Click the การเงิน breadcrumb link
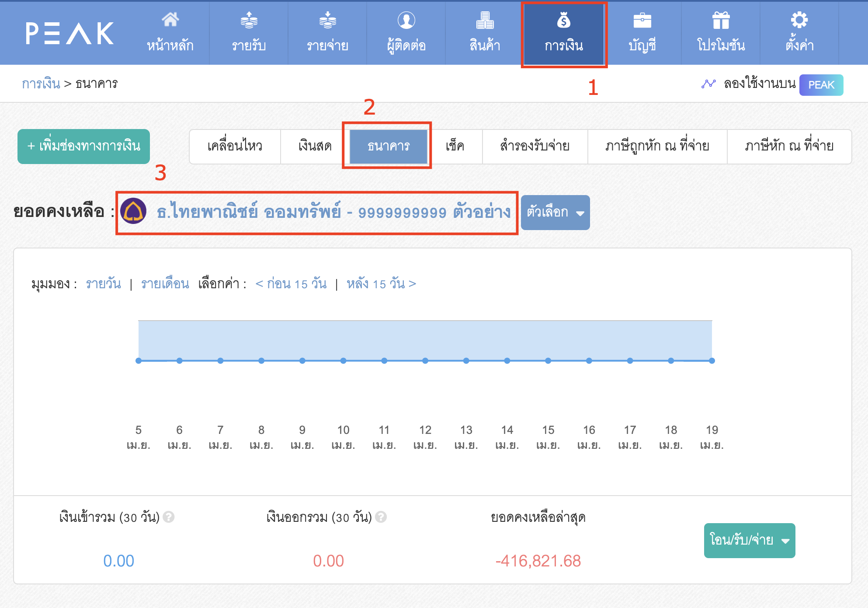The height and width of the screenshot is (608, 868). click(x=41, y=83)
